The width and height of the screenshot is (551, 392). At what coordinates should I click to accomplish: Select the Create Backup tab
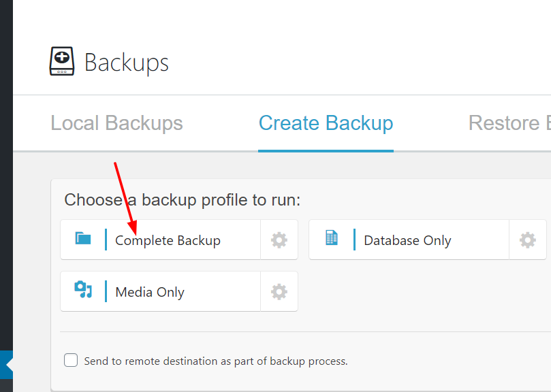pyautogui.click(x=326, y=123)
